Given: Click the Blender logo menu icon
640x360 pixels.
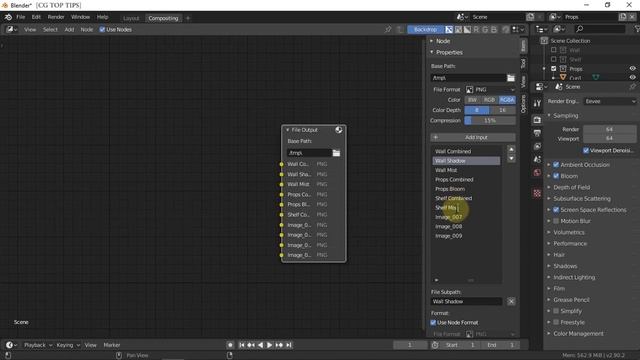Looking at the screenshot, I should point(8,17).
